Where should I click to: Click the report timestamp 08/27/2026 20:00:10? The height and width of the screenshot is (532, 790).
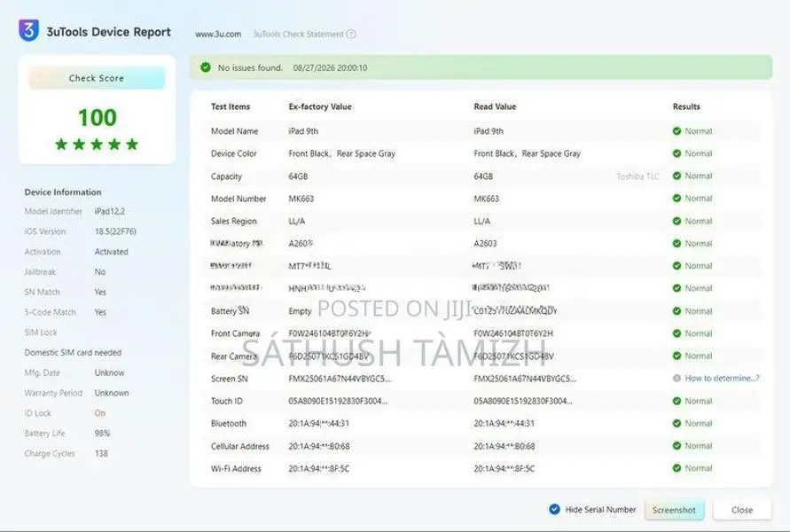tap(330, 68)
